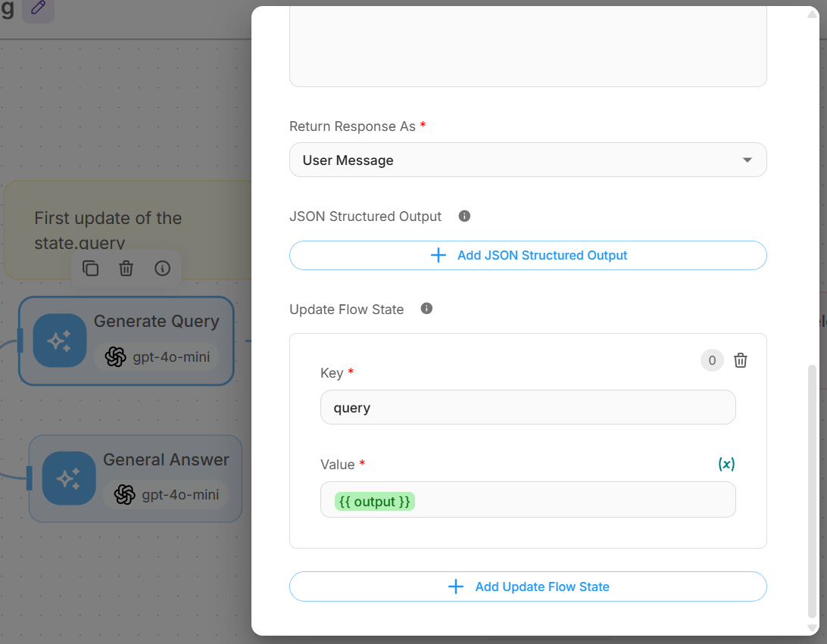Click the info icon next to JSON Structured Output
Viewport: 827px width, 644px height.
point(465,216)
